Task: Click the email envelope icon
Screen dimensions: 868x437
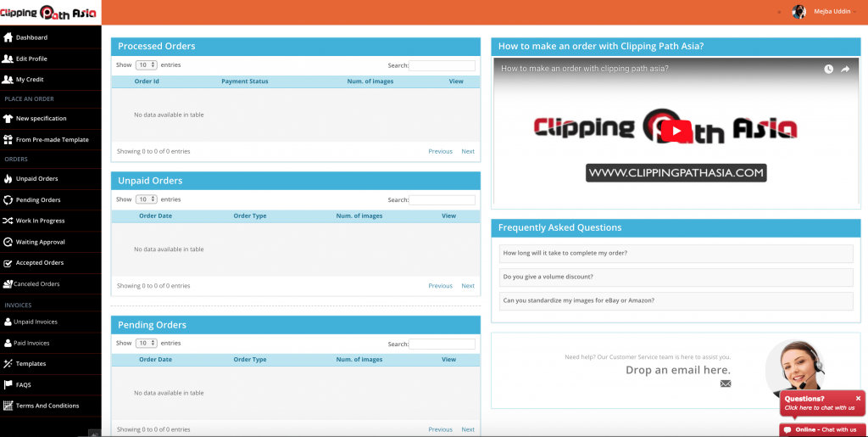Action: point(726,384)
